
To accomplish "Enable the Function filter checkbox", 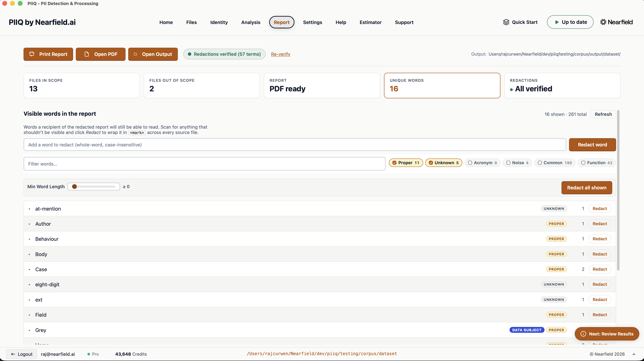I will click(x=583, y=163).
